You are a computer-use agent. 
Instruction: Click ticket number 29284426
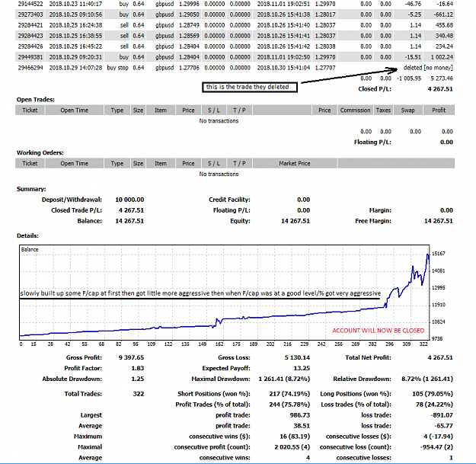(x=30, y=46)
